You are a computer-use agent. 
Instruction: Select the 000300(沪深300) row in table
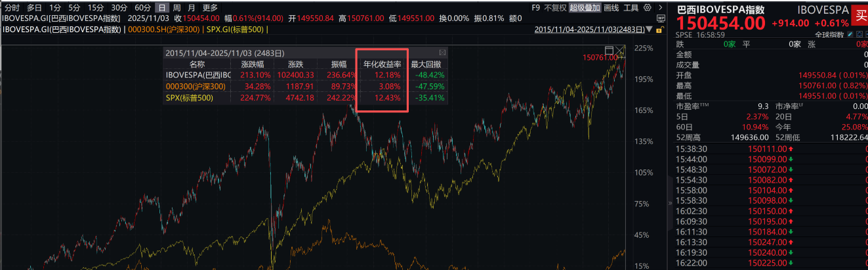(x=305, y=86)
